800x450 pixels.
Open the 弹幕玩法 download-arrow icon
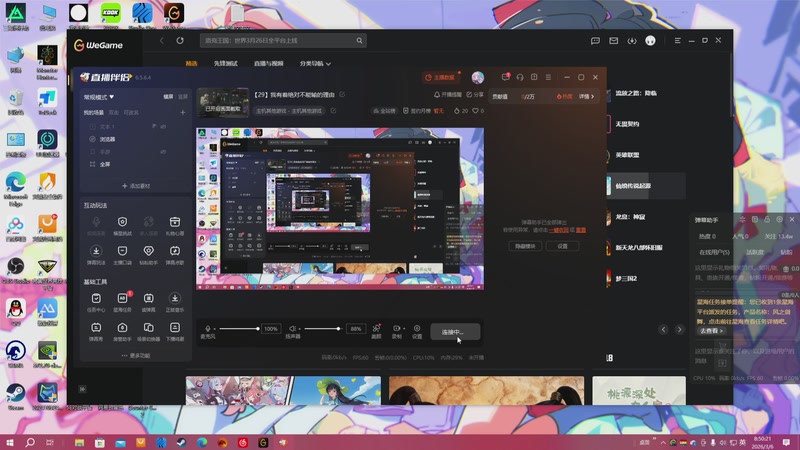pyautogui.click(x=96, y=251)
